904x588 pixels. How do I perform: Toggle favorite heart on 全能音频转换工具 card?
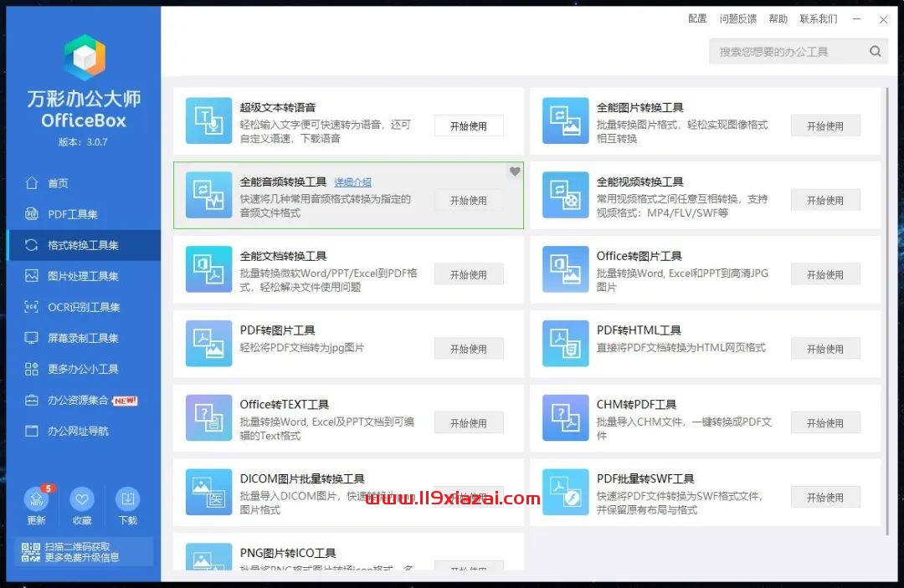(x=515, y=171)
